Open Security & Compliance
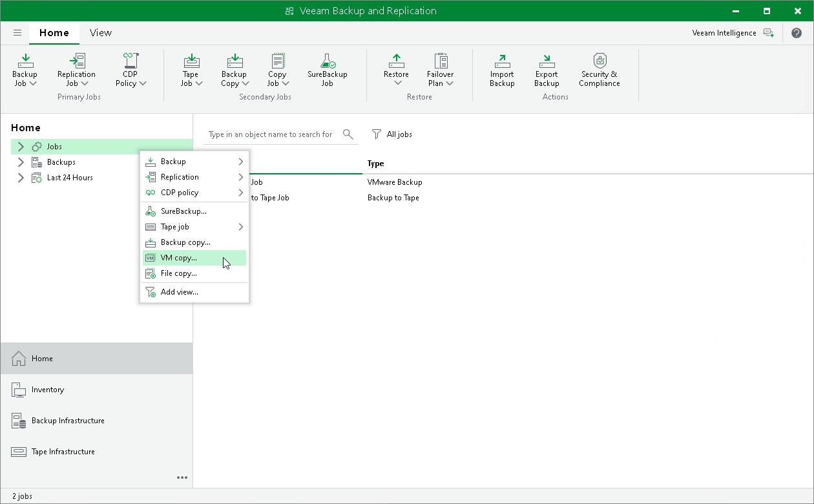This screenshot has height=504, width=814. click(600, 70)
